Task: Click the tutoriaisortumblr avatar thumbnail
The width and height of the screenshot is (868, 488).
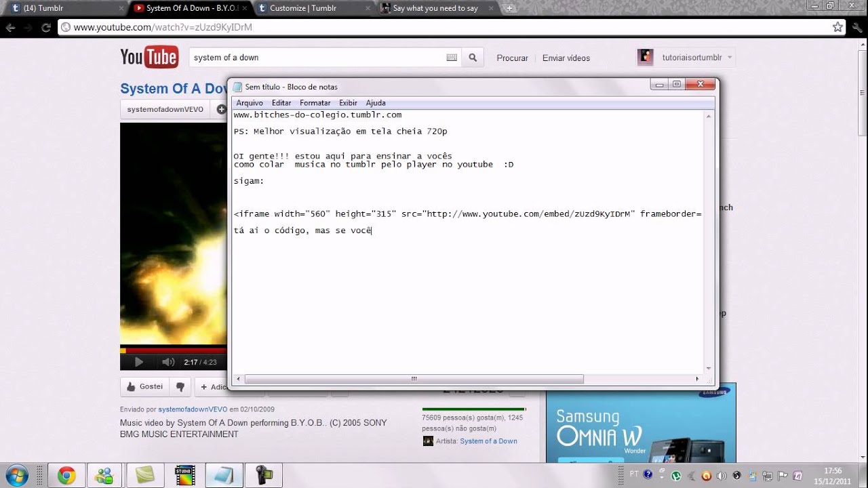Action: point(645,57)
